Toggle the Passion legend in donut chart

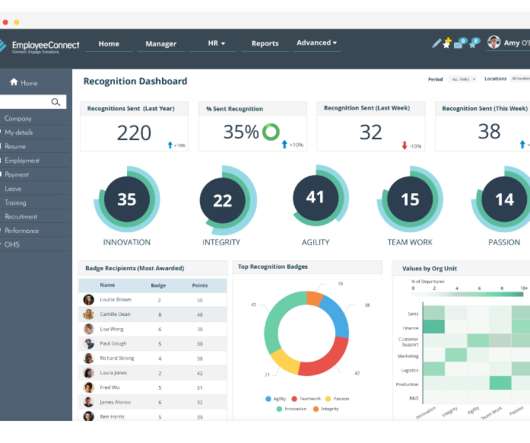(337, 399)
